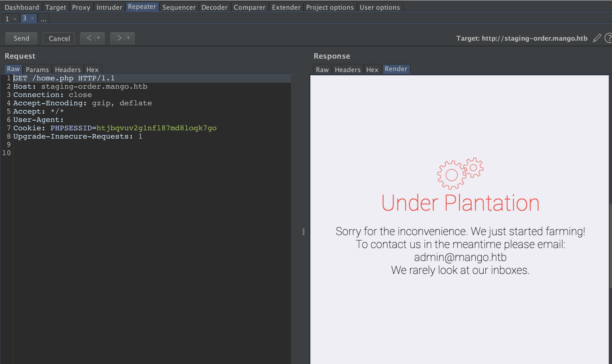The image size is (612, 364).
Task: Add new Repeater tab via ellipsis
Action: (43, 19)
